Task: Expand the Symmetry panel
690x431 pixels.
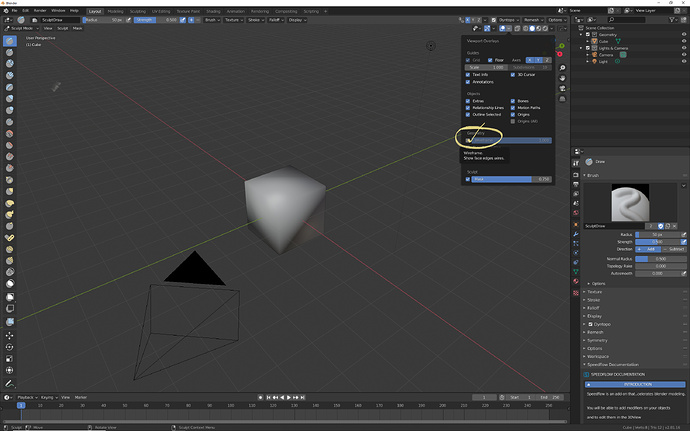Action: coord(597,340)
